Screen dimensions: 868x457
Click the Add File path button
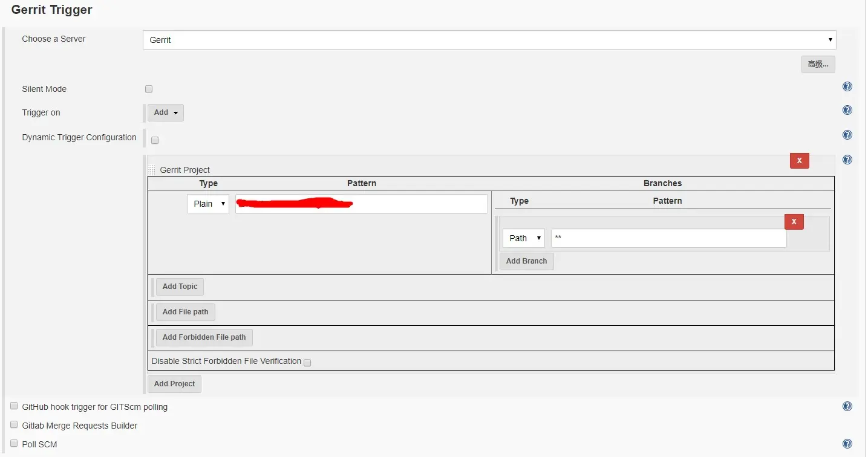pyautogui.click(x=185, y=312)
